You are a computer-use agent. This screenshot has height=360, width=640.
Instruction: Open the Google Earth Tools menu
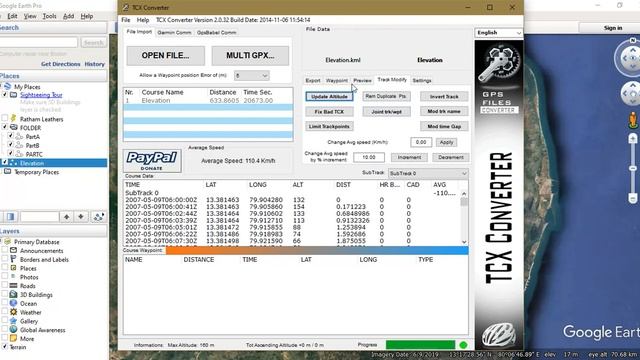[49, 16]
